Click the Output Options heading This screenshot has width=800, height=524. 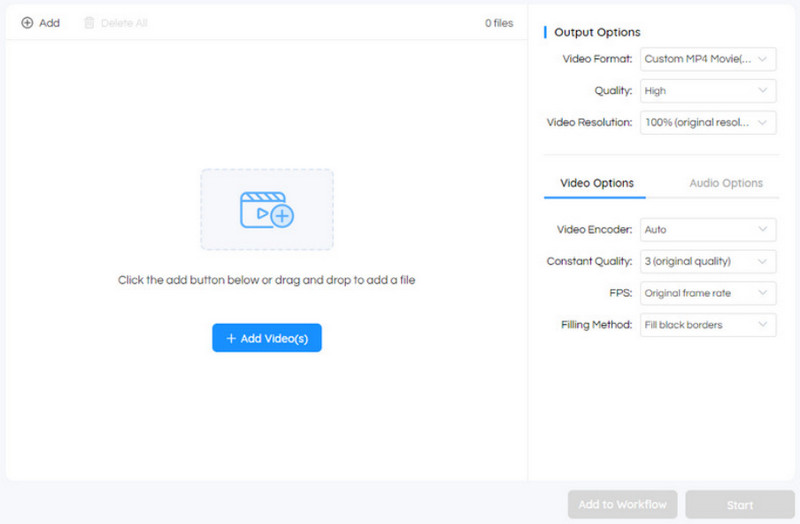(x=597, y=32)
